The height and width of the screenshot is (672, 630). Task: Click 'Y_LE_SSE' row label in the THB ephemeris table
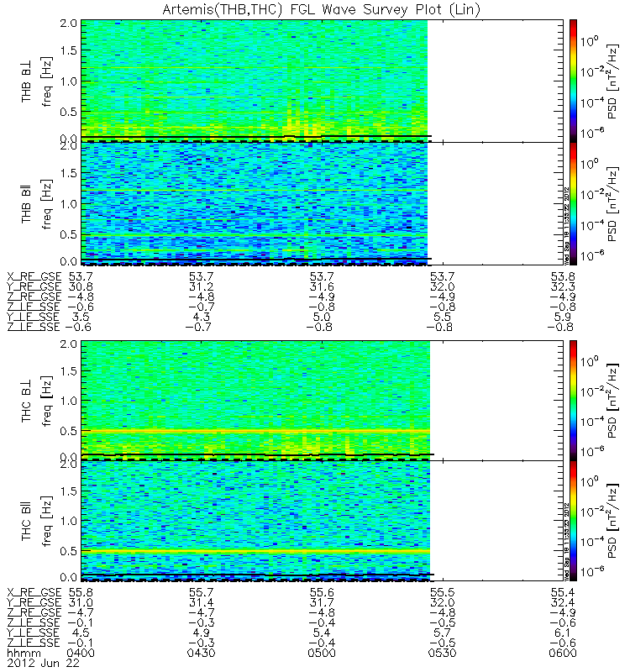(x=33, y=317)
